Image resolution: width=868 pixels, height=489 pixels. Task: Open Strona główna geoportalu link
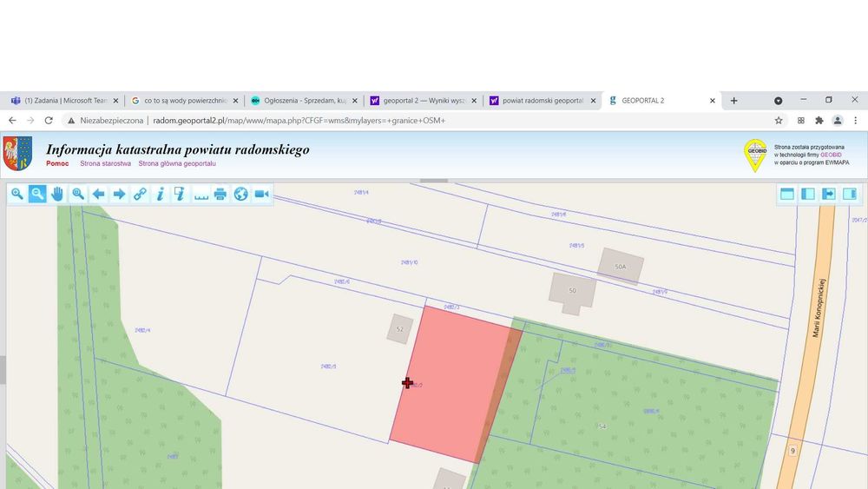coord(177,163)
